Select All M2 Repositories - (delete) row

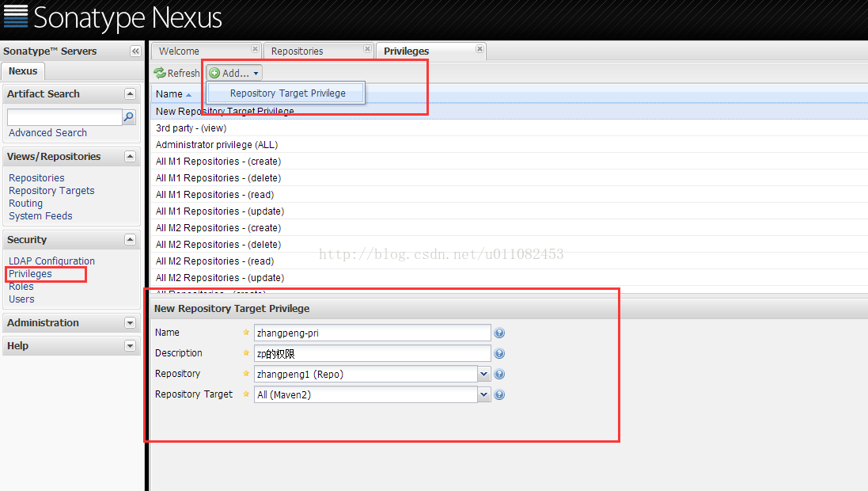[x=509, y=245]
